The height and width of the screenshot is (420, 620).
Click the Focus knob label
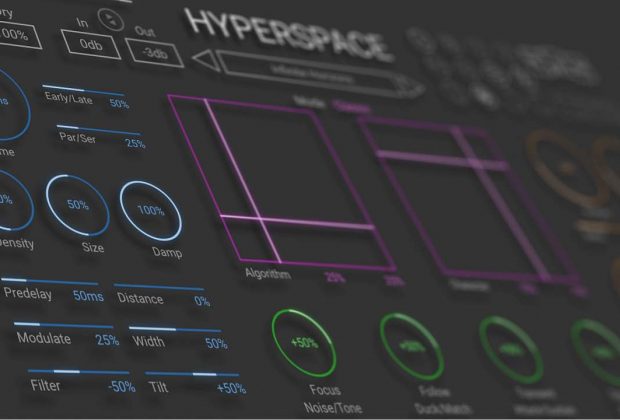(325, 390)
